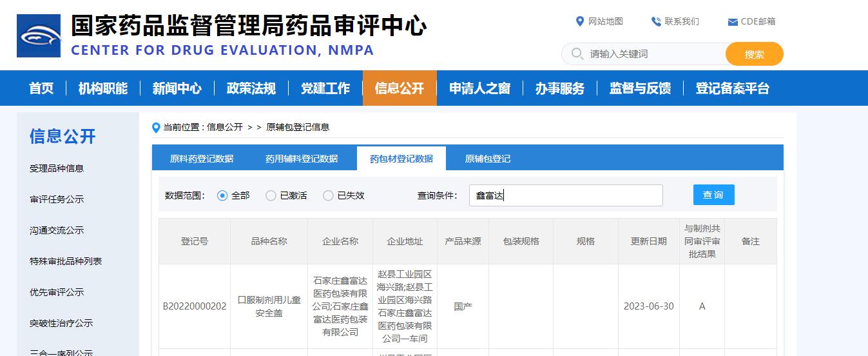Select the 全部 data range radio button

pyautogui.click(x=222, y=195)
